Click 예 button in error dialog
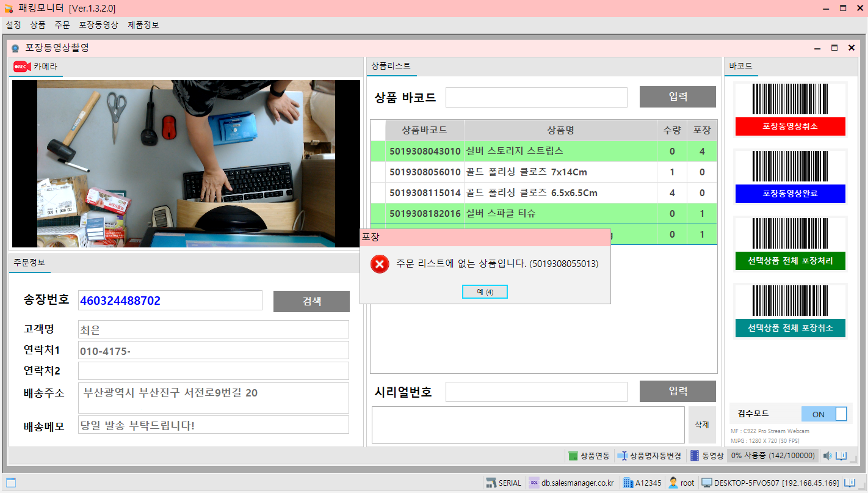This screenshot has width=868, height=493. 485,292
